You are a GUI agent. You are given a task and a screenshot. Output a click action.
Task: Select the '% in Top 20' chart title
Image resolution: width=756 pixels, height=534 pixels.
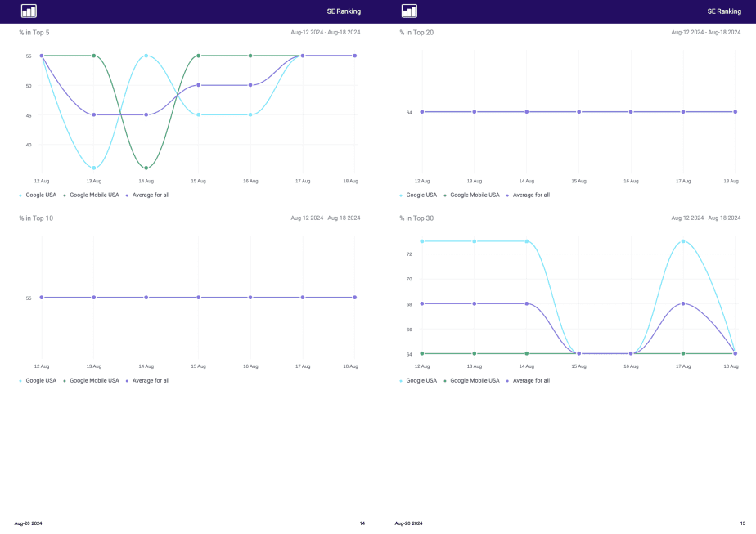[x=416, y=32]
